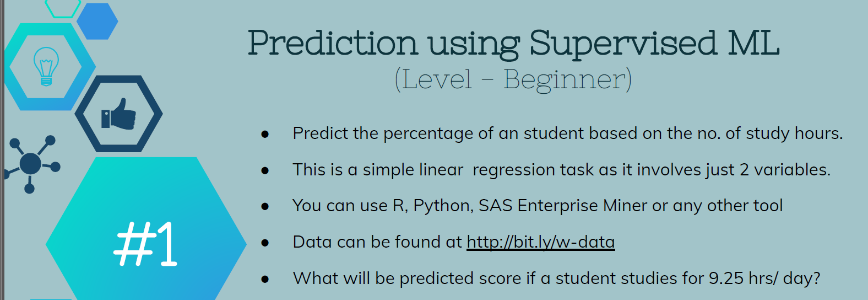
Task: Click the '9.25 hrs/ day' question sentence
Action: [556, 278]
